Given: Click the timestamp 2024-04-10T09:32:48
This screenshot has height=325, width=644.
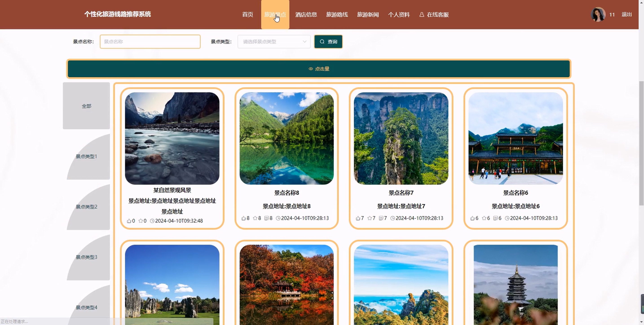Looking at the screenshot, I should [179, 221].
